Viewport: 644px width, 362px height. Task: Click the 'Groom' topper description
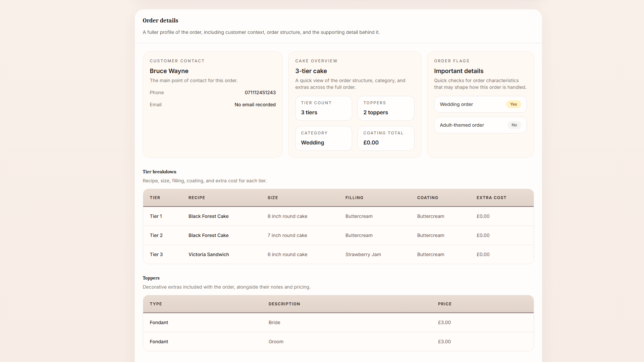point(276,342)
